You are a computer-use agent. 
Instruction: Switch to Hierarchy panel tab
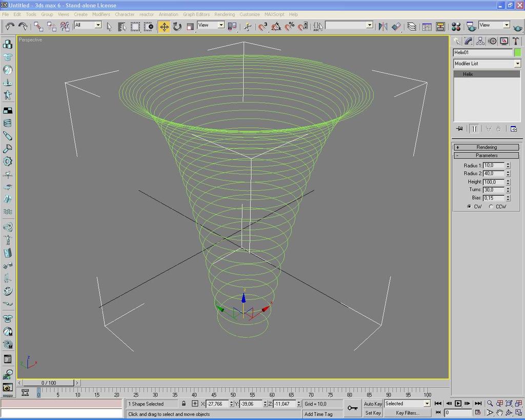coord(480,41)
